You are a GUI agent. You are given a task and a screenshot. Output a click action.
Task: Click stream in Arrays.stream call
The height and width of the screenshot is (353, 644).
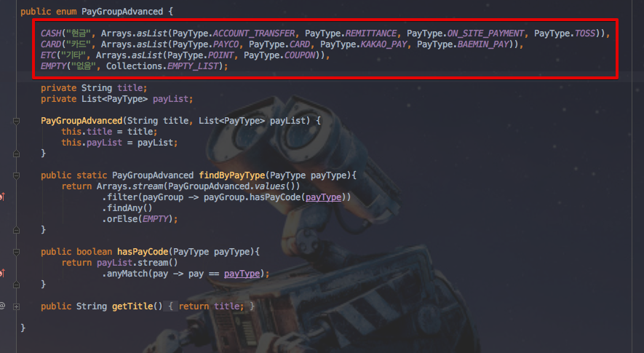click(148, 186)
